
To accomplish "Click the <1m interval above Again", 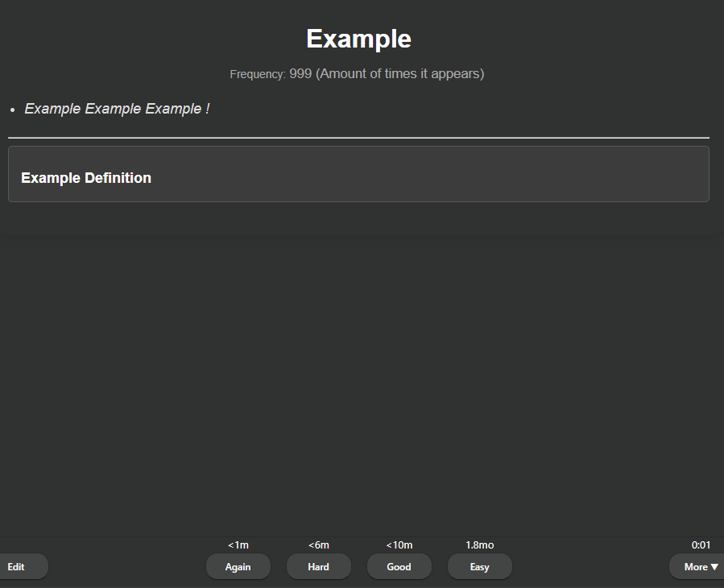I will tap(238, 545).
